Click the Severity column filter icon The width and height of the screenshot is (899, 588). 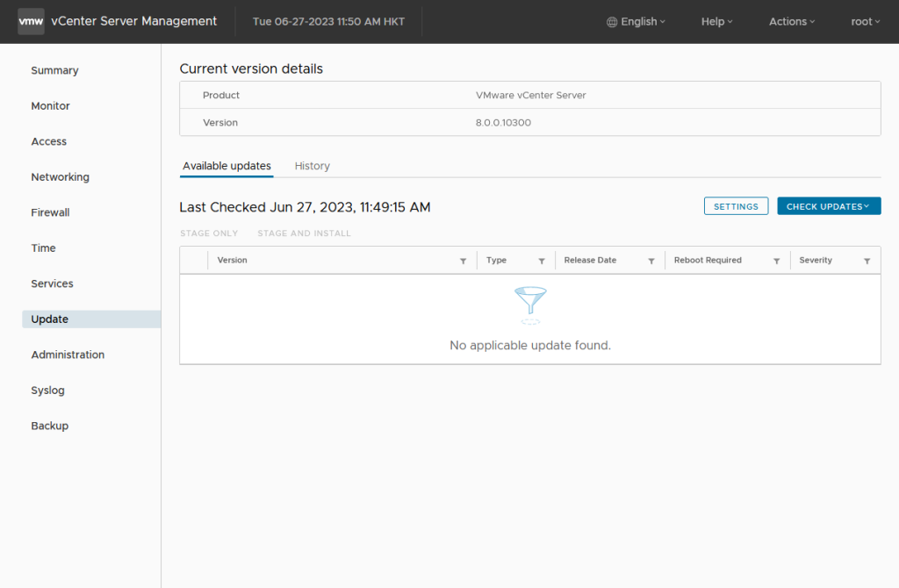[x=867, y=262]
